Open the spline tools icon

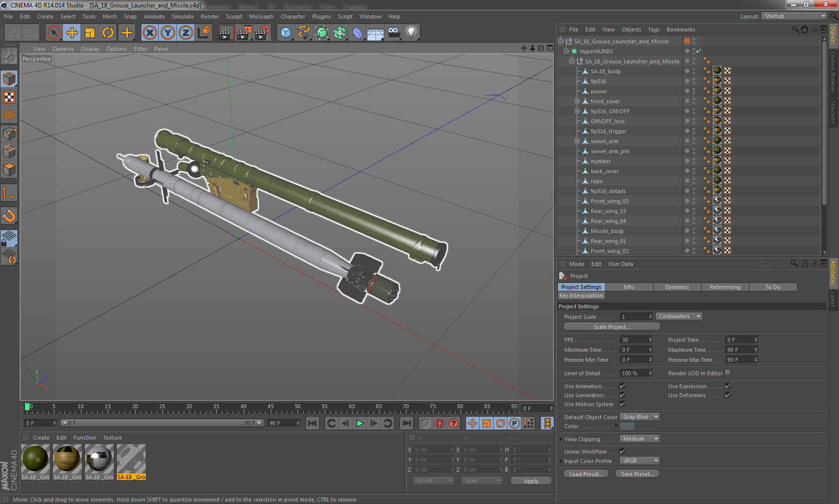304,33
